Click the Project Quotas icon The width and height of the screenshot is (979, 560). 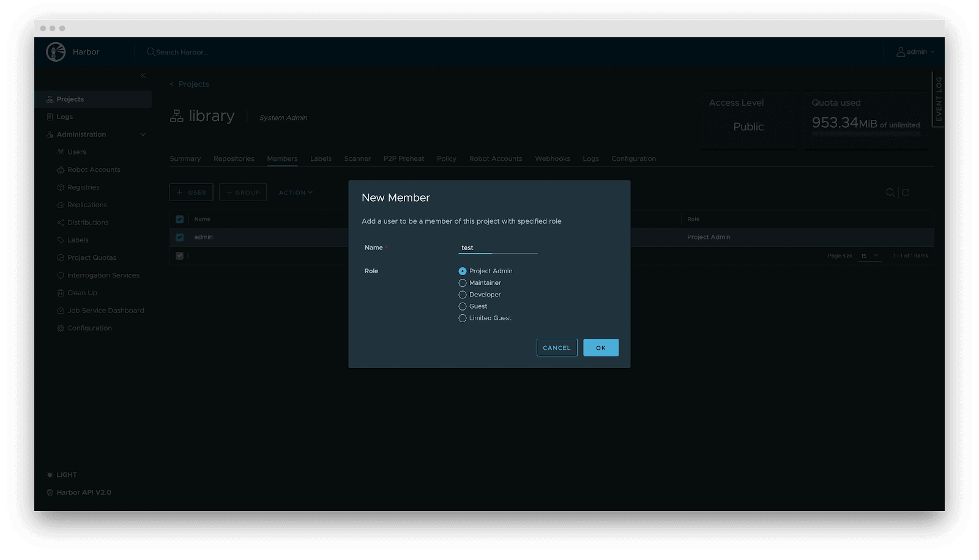60,257
